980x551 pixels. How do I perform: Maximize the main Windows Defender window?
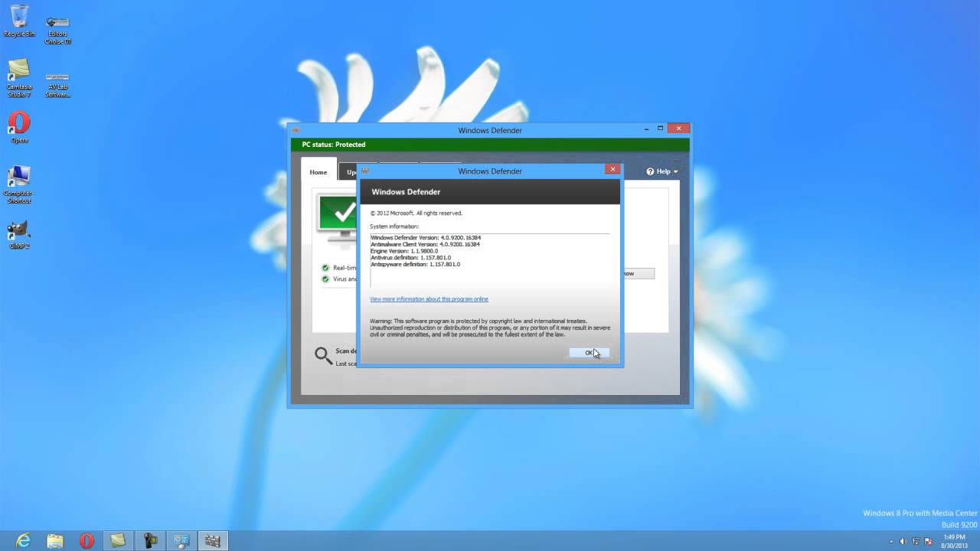[659, 129]
